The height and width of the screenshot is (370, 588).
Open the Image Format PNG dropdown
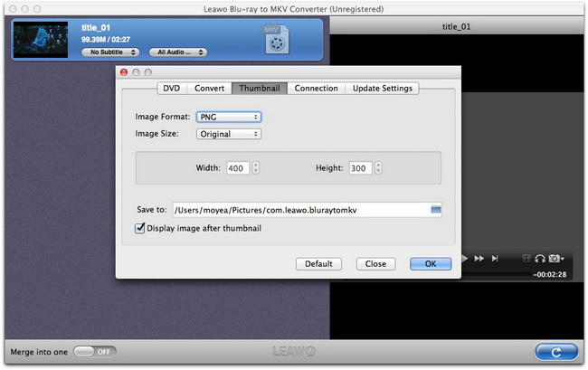[229, 117]
